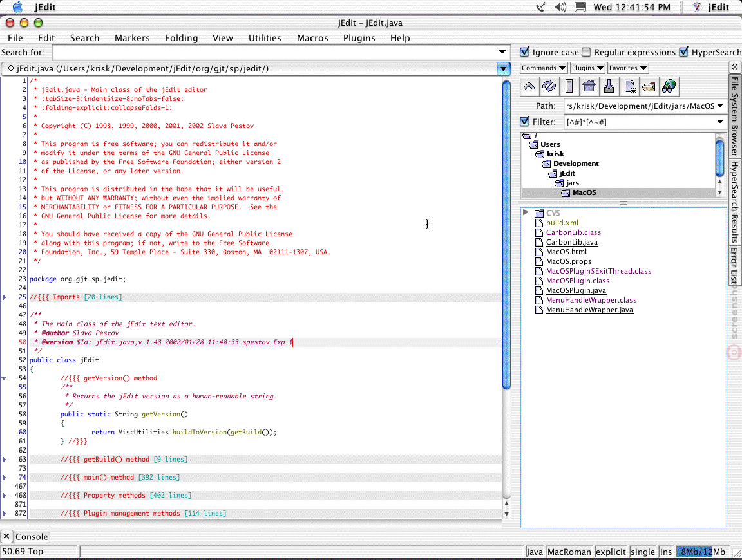Click the display icon in menu bar
The image size is (742, 560).
point(580,7)
